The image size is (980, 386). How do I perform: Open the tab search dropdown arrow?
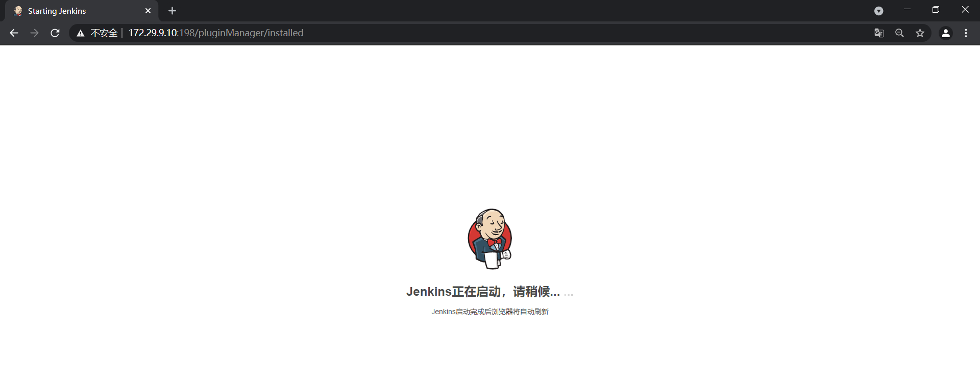(x=878, y=11)
